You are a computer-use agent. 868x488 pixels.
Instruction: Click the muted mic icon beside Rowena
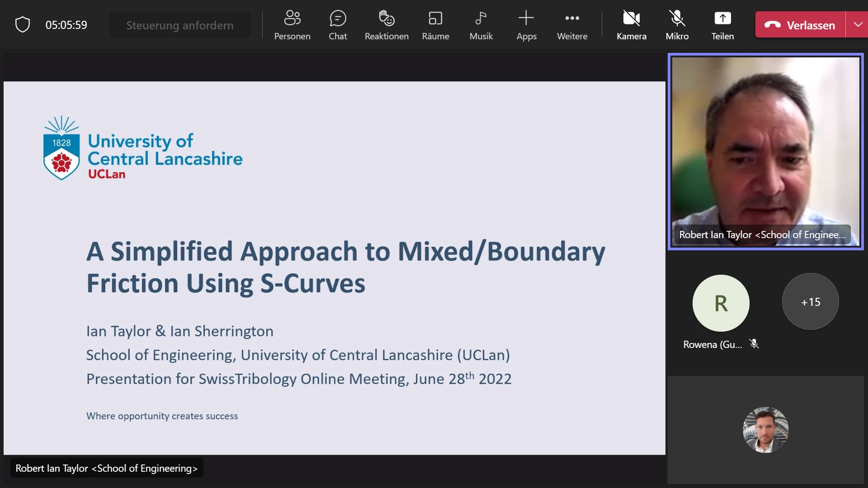(754, 344)
